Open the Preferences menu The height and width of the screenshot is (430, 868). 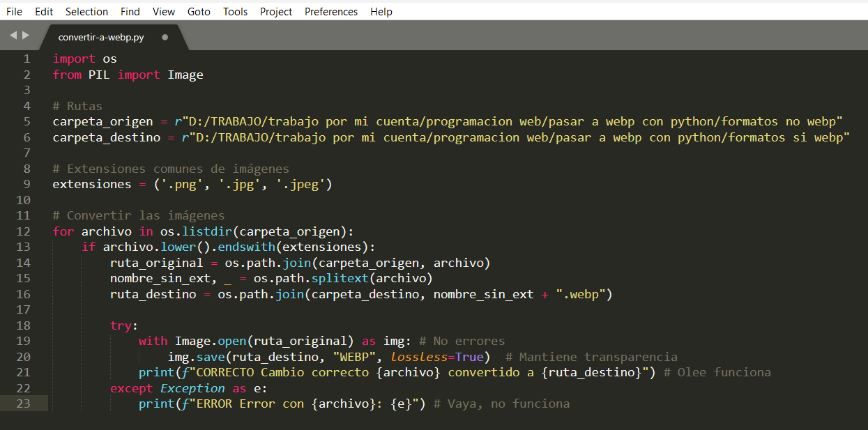(x=330, y=11)
